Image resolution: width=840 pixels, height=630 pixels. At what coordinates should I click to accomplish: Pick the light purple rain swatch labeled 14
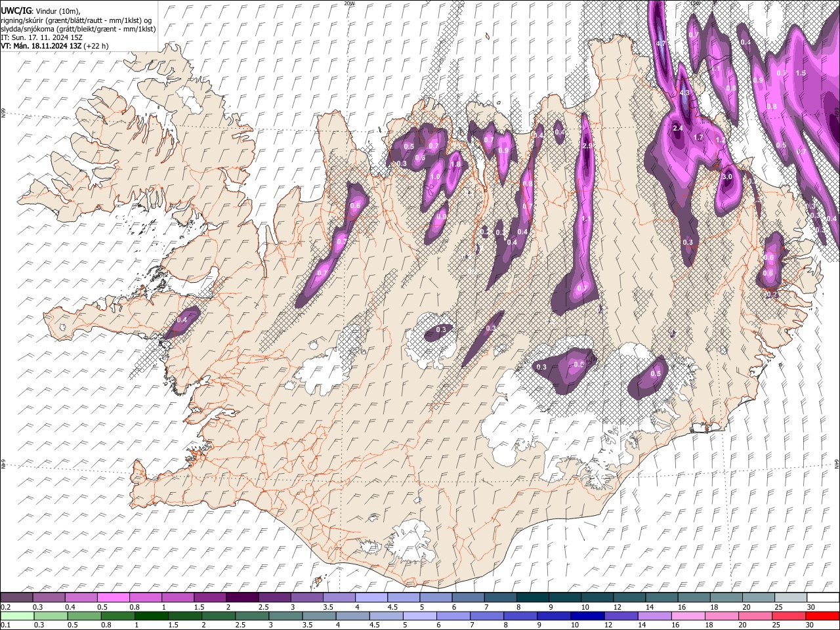click(654, 616)
